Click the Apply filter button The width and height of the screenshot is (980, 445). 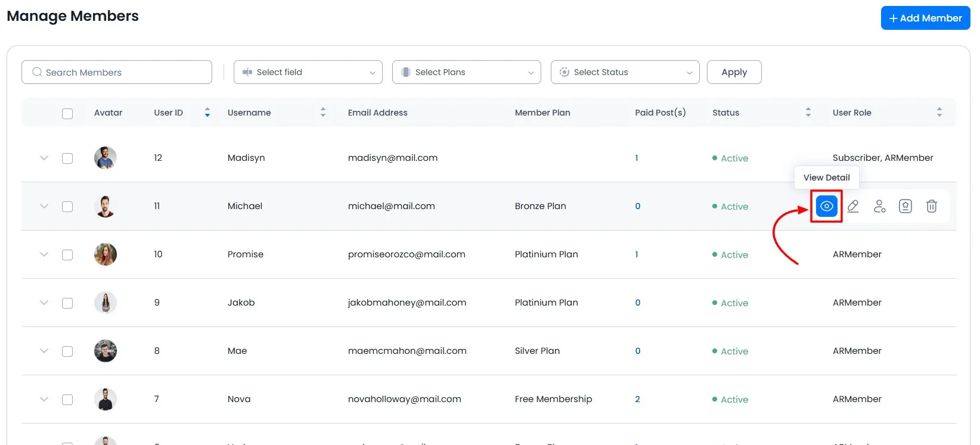[734, 72]
